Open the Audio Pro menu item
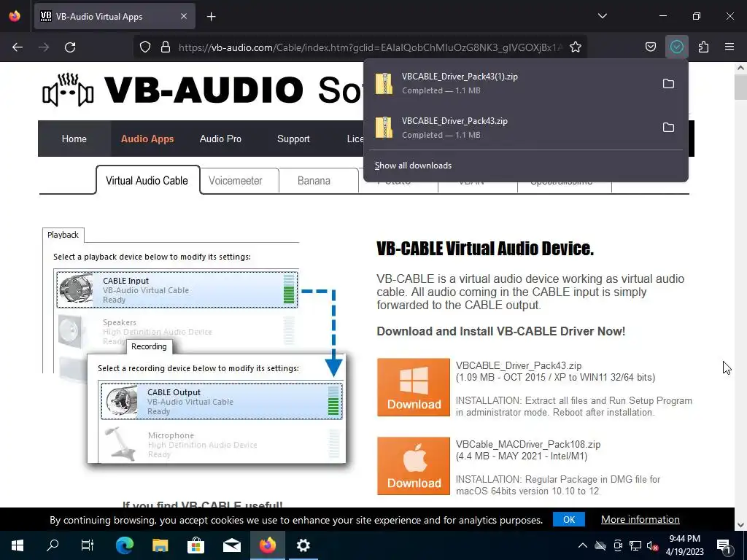The height and width of the screenshot is (560, 747). pyautogui.click(x=220, y=139)
